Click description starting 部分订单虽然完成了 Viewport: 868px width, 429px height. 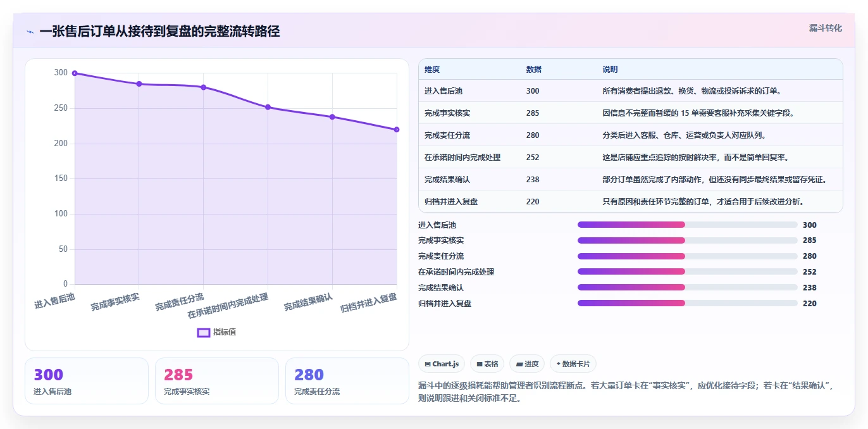pyautogui.click(x=714, y=180)
